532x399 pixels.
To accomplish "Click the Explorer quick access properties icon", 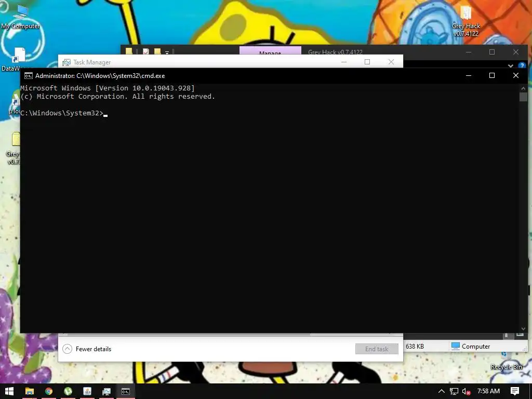I will (x=146, y=51).
